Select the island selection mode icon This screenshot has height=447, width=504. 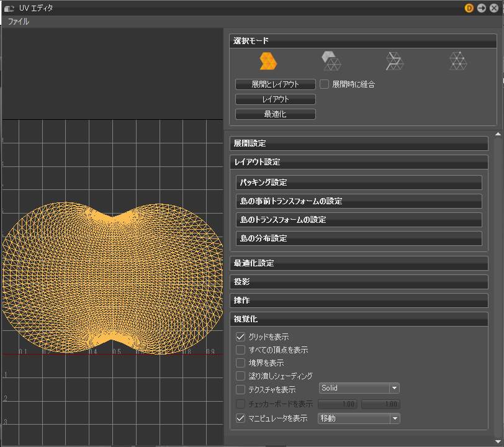click(268, 61)
